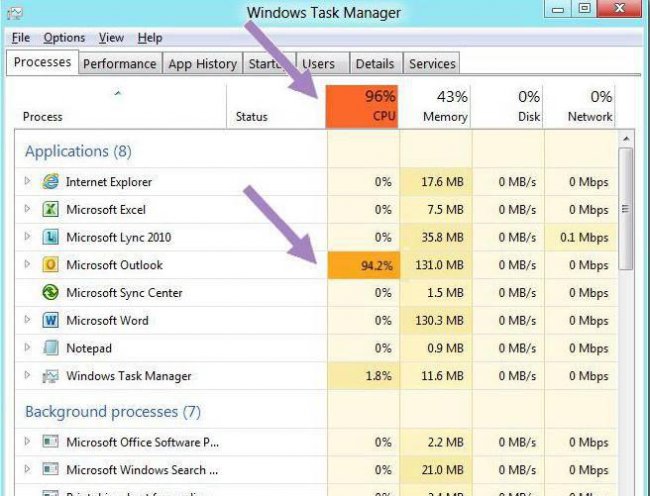Expand the Microsoft Word process group
Viewport: 650px width, 496px height.
[27, 319]
